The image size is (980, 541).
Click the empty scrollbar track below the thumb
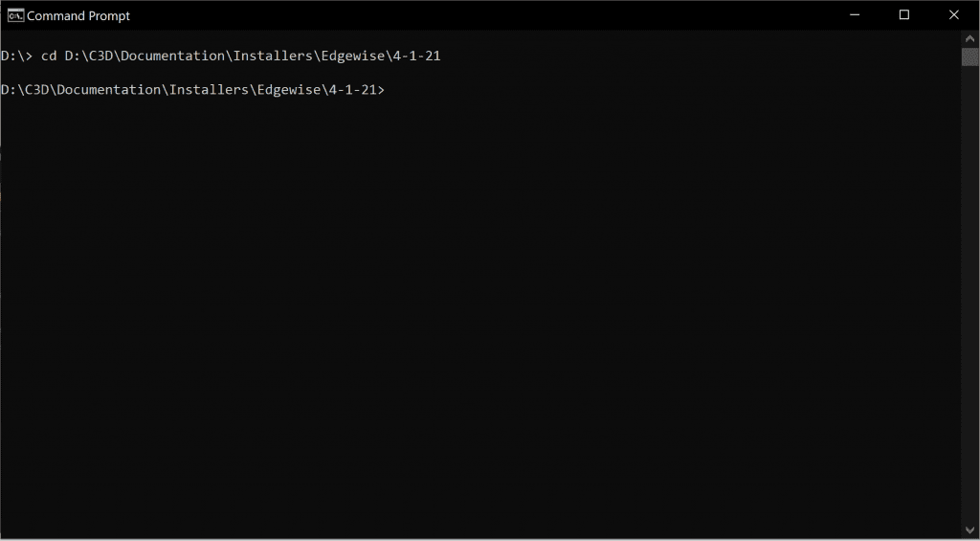pyautogui.click(x=970, y=294)
